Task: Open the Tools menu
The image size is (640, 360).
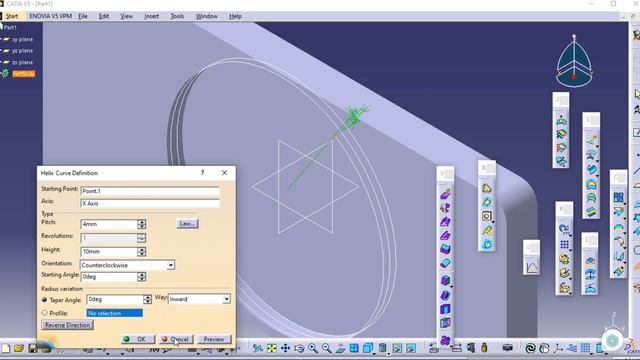Action: point(177,16)
